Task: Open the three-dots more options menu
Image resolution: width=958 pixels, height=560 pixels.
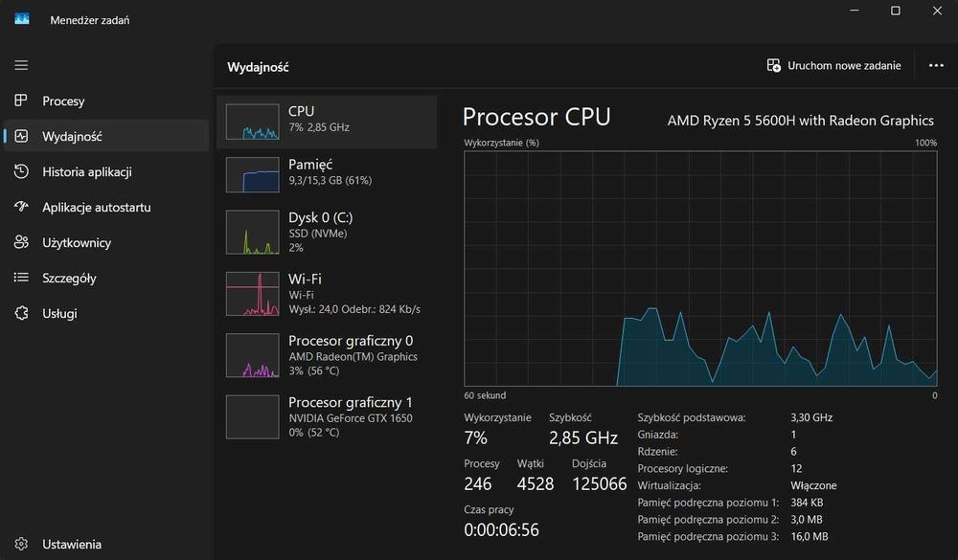Action: point(936,65)
